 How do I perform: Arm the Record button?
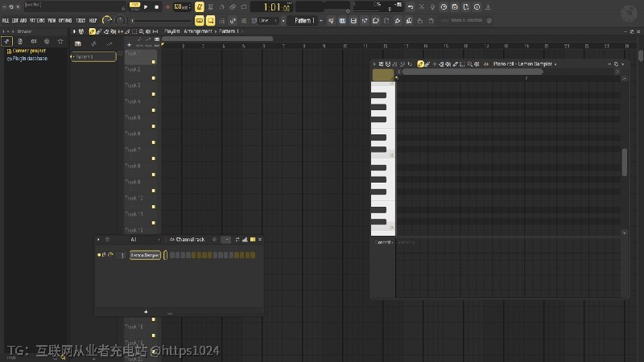(167, 7)
